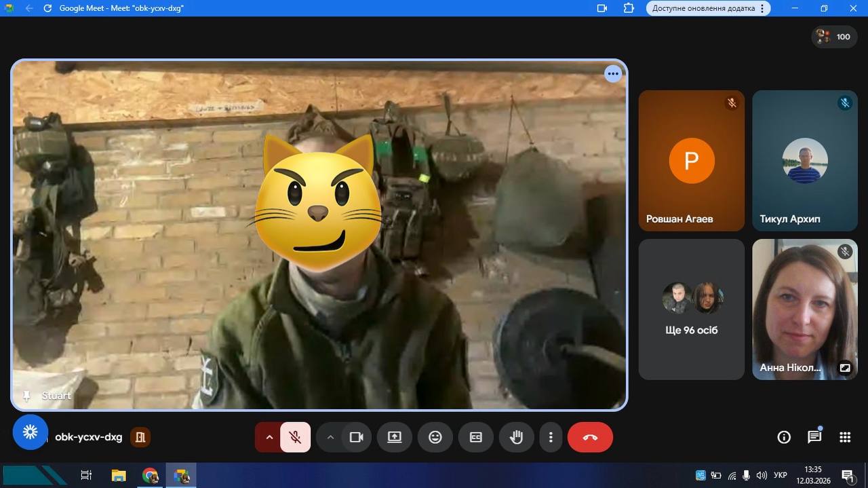Open the meeting details info icon

coord(784,437)
